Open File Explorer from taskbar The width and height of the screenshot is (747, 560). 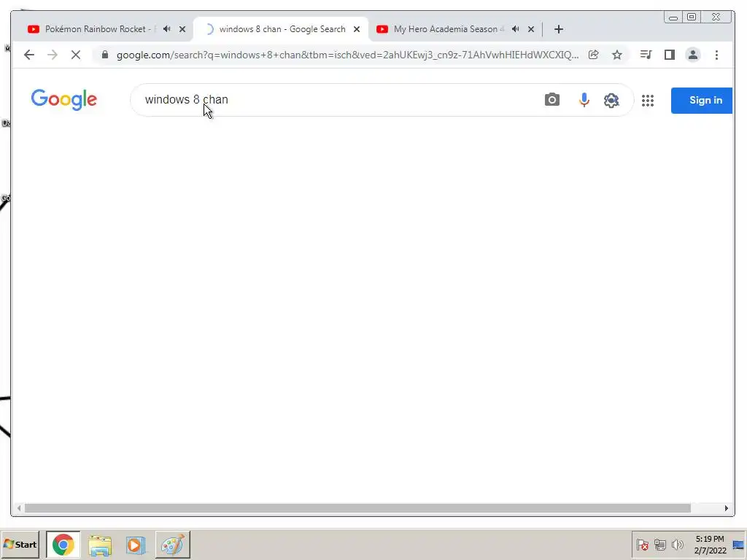pyautogui.click(x=100, y=545)
